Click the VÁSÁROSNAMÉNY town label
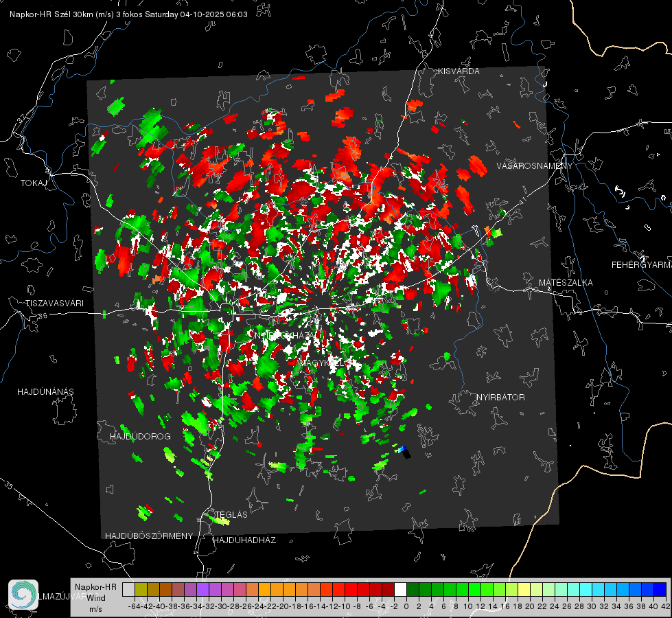This screenshot has width=672, height=618. 535,166
